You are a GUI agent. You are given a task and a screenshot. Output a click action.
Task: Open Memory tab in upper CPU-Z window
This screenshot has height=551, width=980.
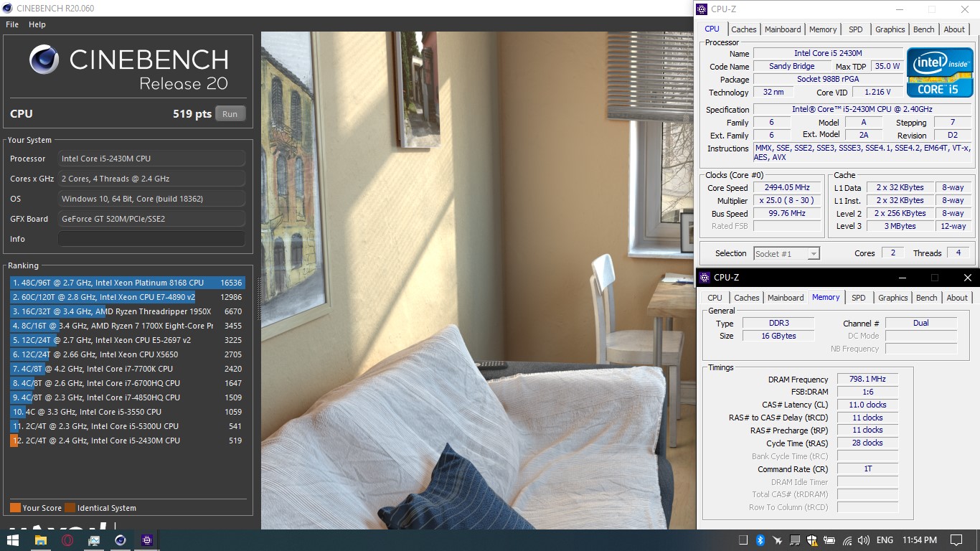pyautogui.click(x=823, y=29)
